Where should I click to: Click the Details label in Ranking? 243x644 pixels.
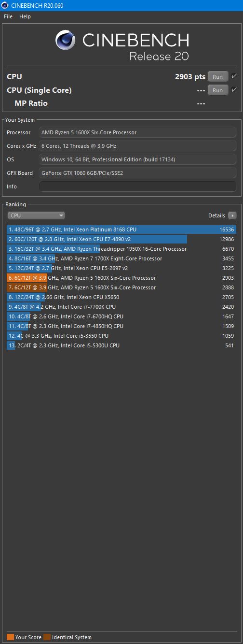coord(216,215)
